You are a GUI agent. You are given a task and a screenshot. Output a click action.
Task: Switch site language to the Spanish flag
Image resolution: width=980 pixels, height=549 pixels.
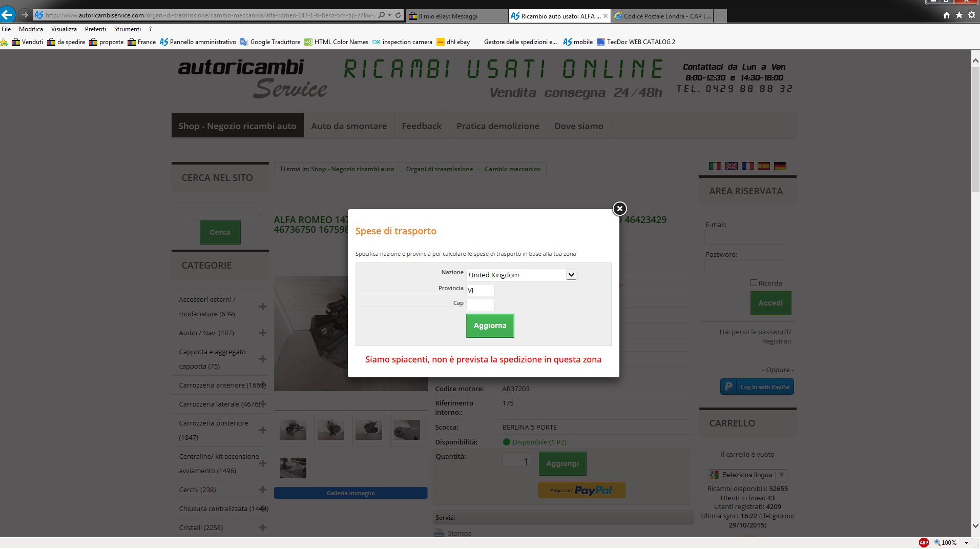(764, 166)
